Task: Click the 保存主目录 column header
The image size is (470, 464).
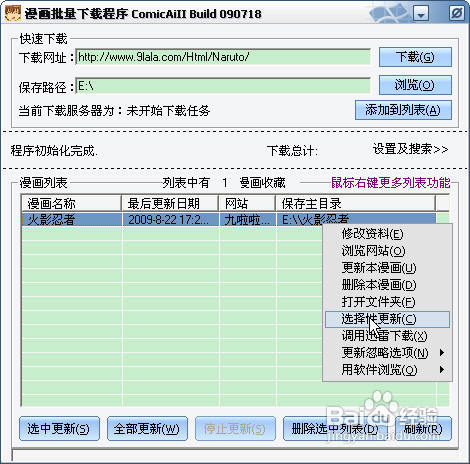Action: (355, 203)
